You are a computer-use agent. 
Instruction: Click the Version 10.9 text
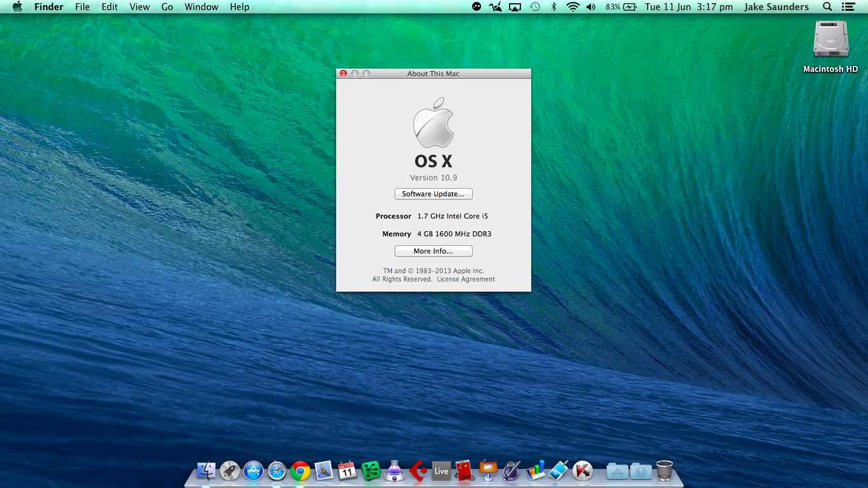pos(433,177)
